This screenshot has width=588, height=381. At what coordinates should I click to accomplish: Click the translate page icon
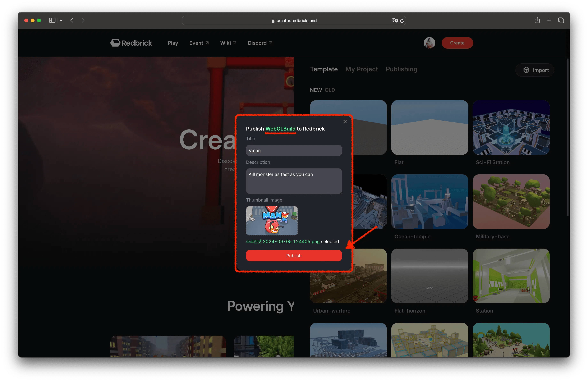click(395, 20)
